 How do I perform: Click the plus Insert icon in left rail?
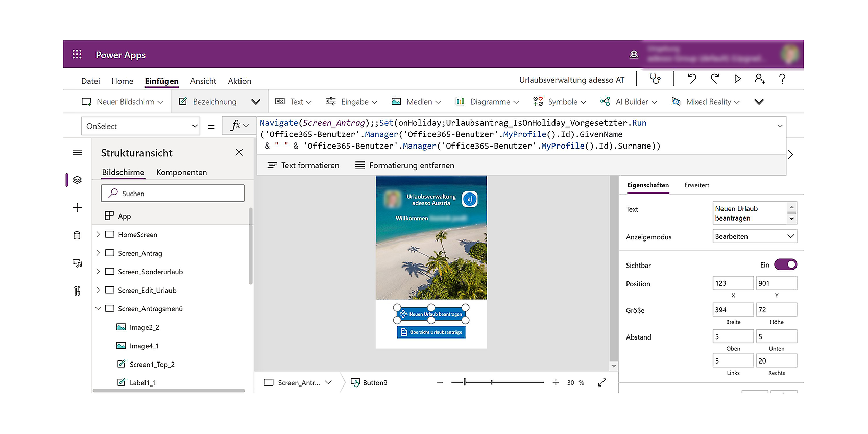77,208
